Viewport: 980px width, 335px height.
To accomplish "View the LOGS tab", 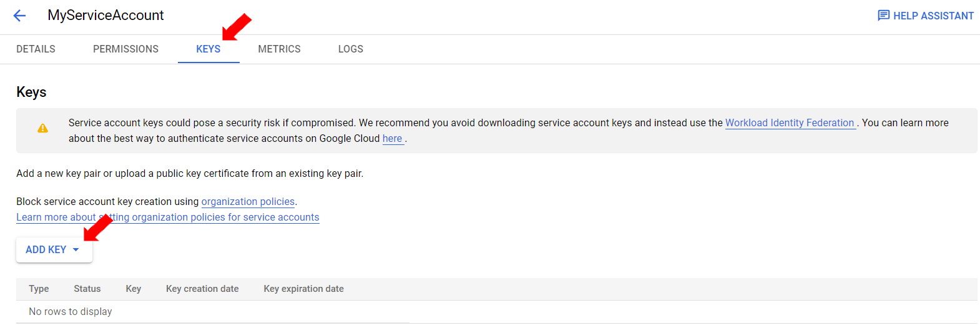I will pyautogui.click(x=350, y=49).
